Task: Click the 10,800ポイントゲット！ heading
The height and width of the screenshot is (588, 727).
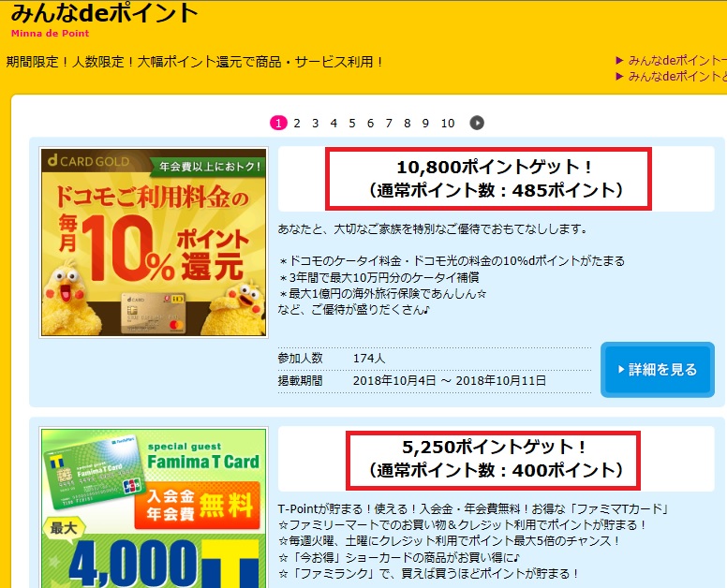Action: [495, 167]
